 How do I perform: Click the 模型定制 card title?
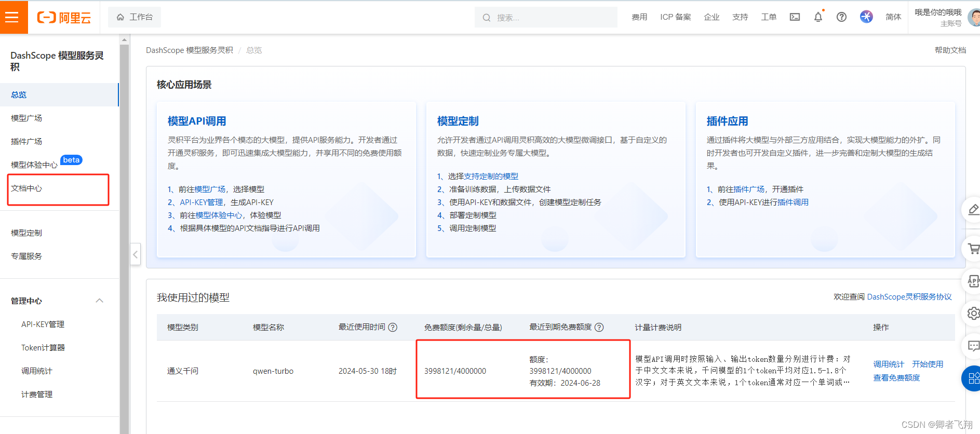pos(458,121)
